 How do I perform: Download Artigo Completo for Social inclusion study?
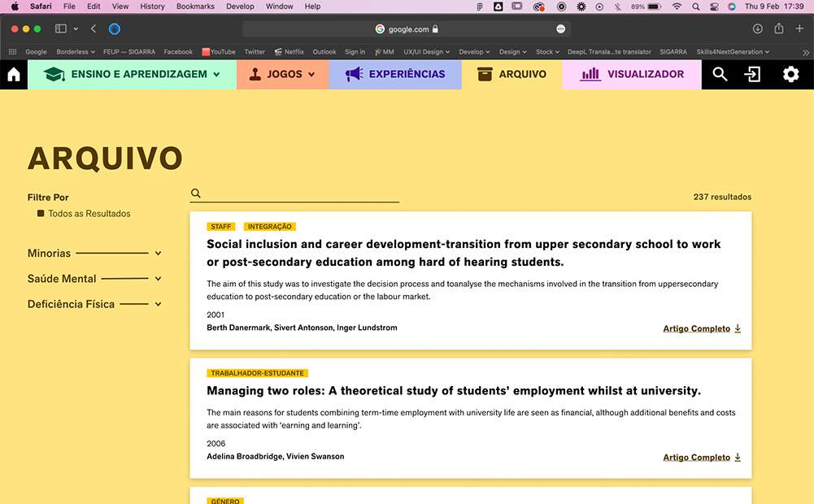(x=702, y=329)
